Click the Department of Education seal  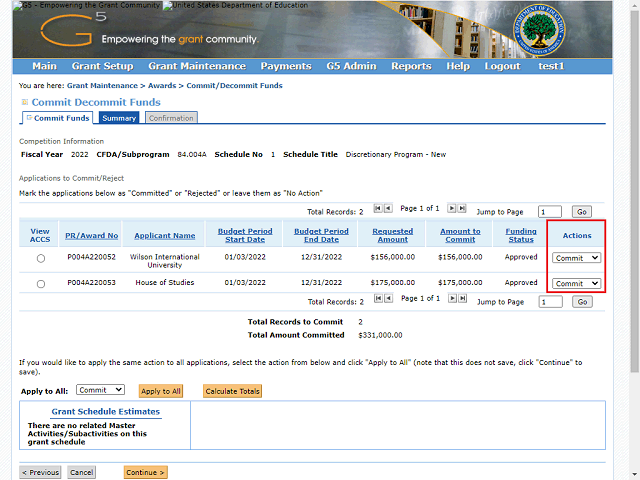[539, 30]
